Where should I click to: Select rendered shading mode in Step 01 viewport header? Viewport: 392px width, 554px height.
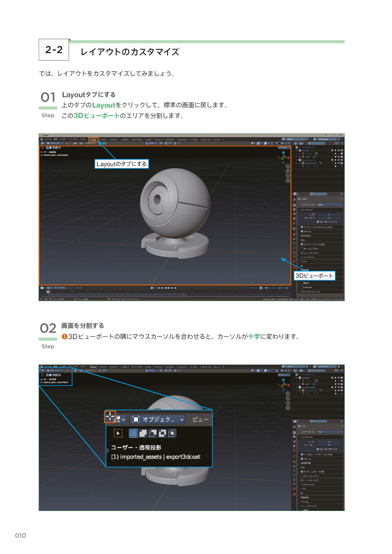[286, 143]
